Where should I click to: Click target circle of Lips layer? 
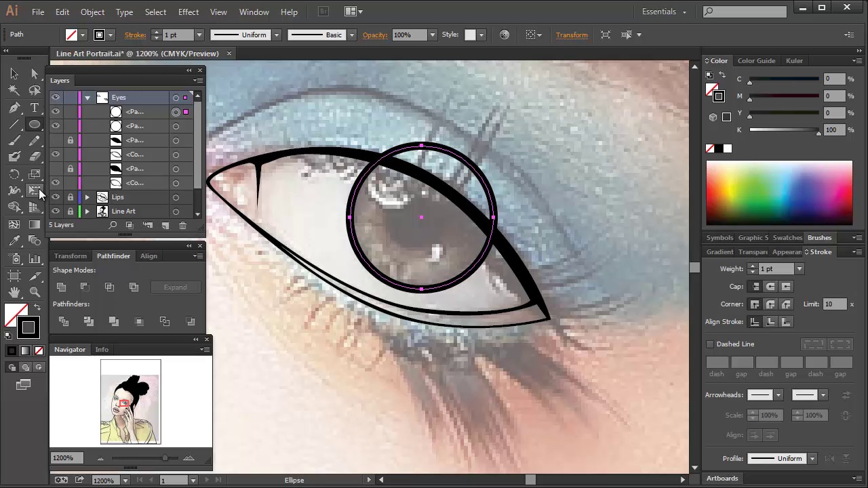(176, 197)
